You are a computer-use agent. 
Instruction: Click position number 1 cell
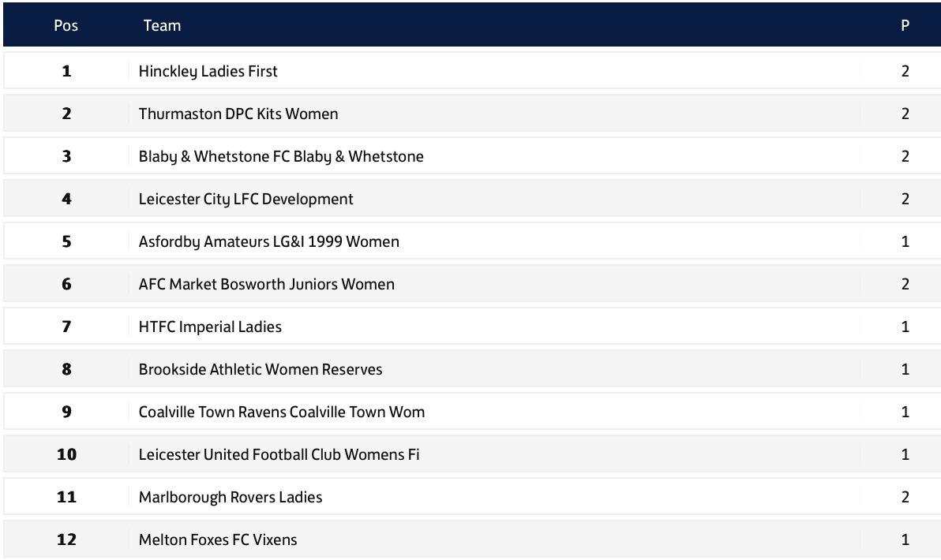pos(66,71)
